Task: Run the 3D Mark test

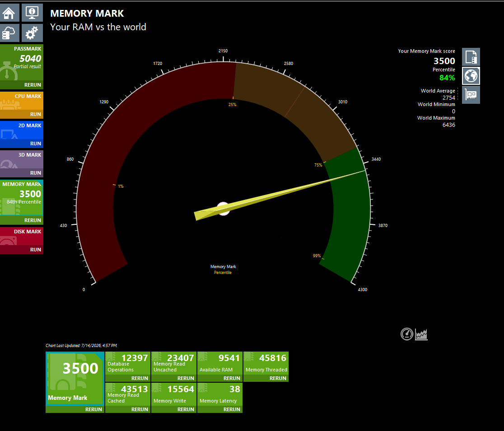Action: pyautogui.click(x=22, y=173)
